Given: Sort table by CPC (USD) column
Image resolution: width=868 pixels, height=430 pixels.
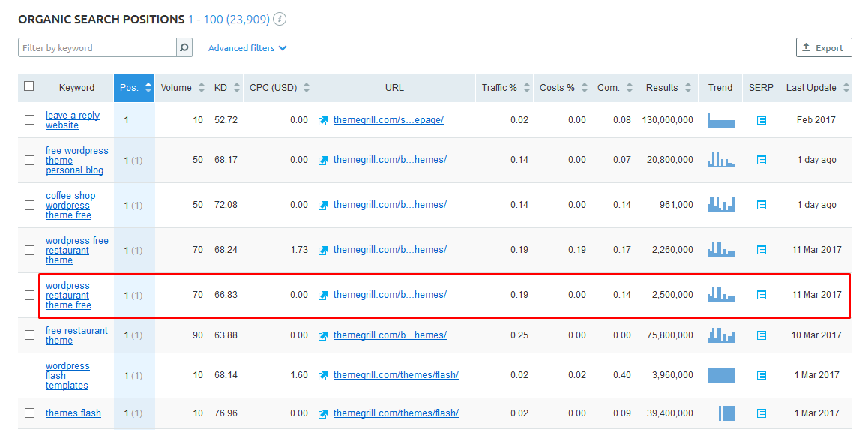Looking at the screenshot, I should pyautogui.click(x=278, y=88).
